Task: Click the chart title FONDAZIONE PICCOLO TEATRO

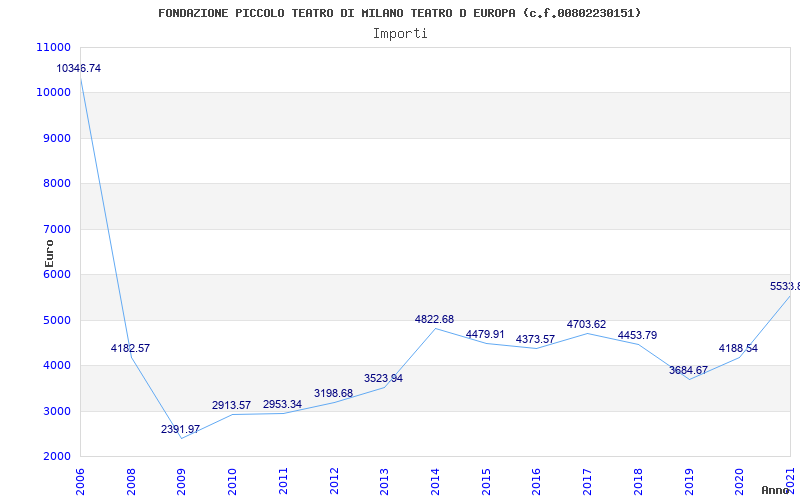Action: (399, 13)
